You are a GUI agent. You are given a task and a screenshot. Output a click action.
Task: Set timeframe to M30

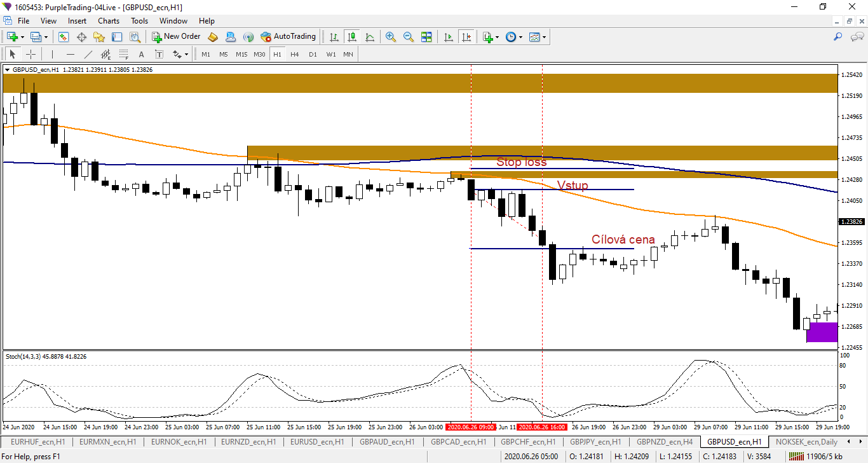(259, 54)
